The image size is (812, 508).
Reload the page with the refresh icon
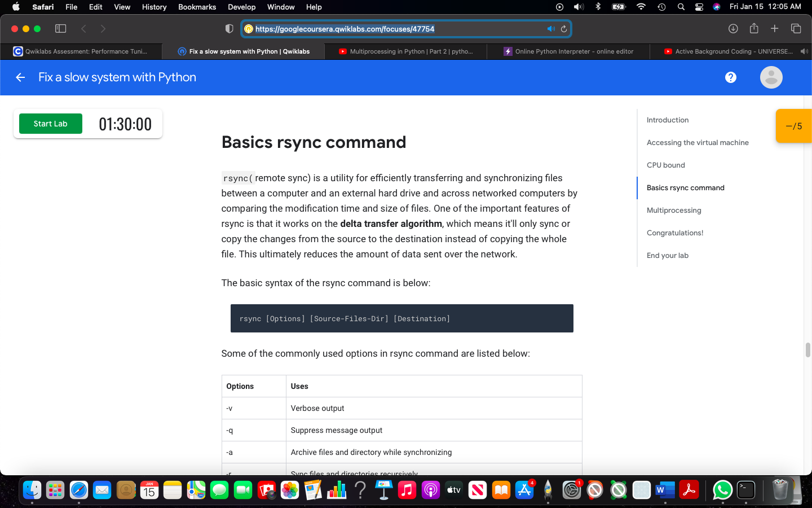pos(563,28)
